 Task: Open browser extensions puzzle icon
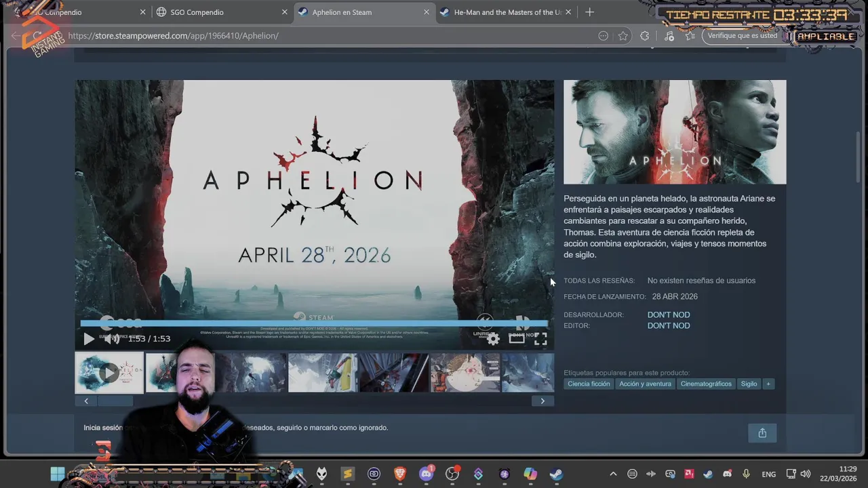(645, 36)
